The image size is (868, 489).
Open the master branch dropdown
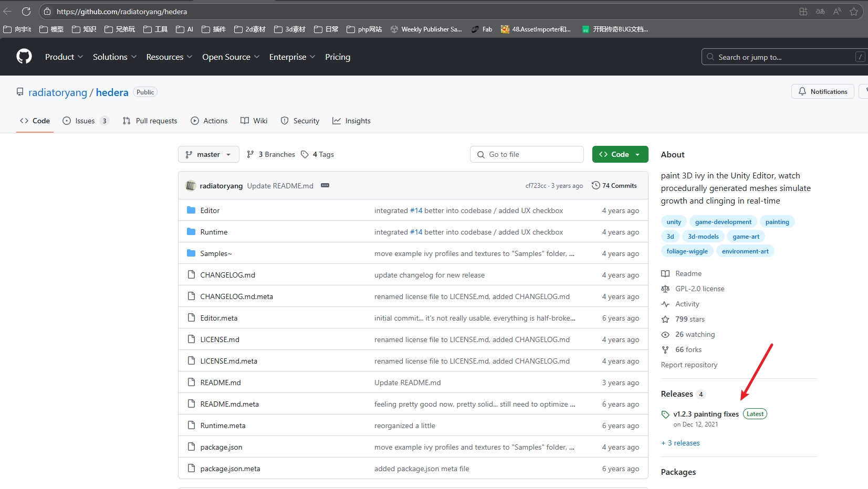[x=208, y=154]
